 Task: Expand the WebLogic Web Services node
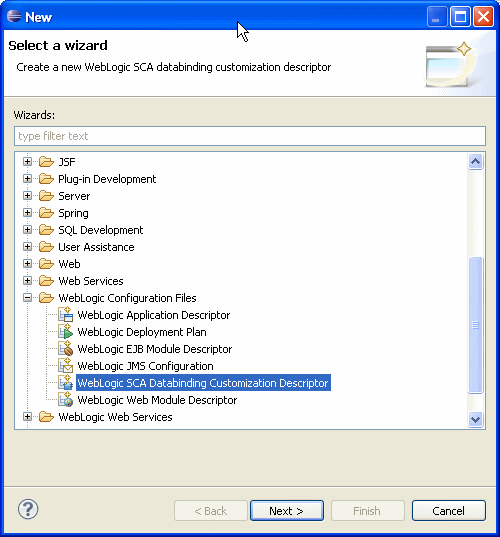(x=27, y=417)
